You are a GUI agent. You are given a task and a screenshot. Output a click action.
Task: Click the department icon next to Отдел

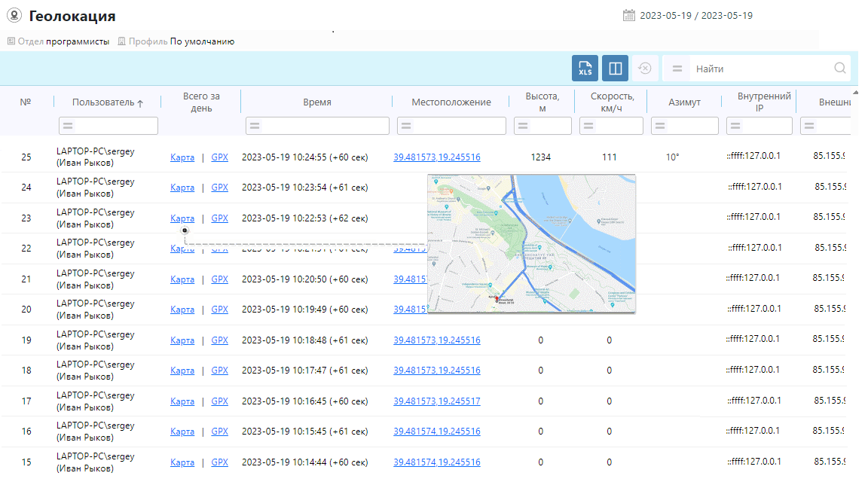point(11,41)
